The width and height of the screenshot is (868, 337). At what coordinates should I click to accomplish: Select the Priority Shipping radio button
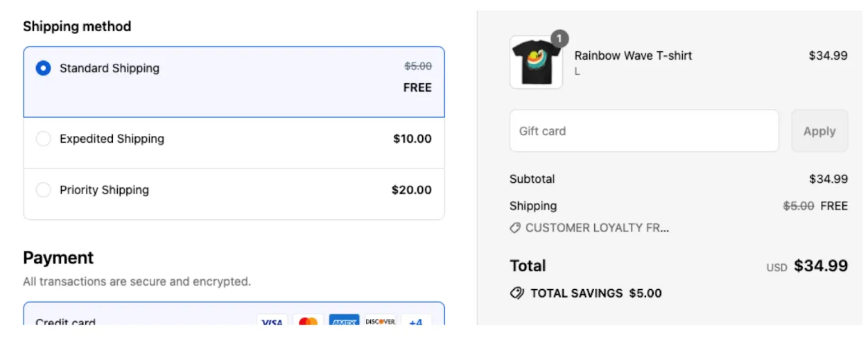point(43,190)
